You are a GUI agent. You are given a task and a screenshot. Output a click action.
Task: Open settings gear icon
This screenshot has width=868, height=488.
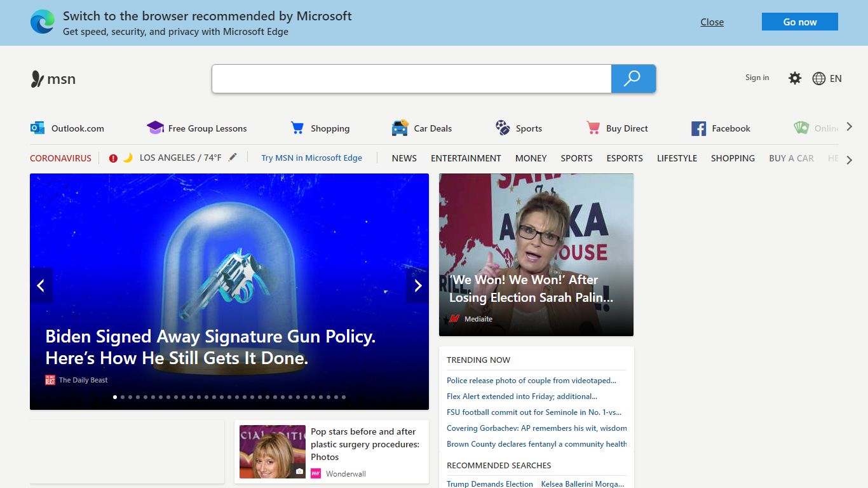tap(795, 78)
